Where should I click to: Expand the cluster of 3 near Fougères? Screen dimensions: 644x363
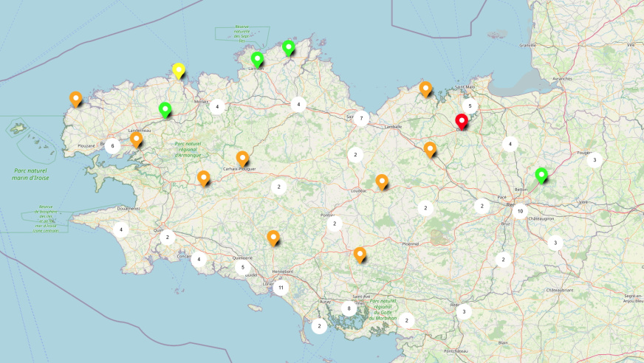coord(594,159)
